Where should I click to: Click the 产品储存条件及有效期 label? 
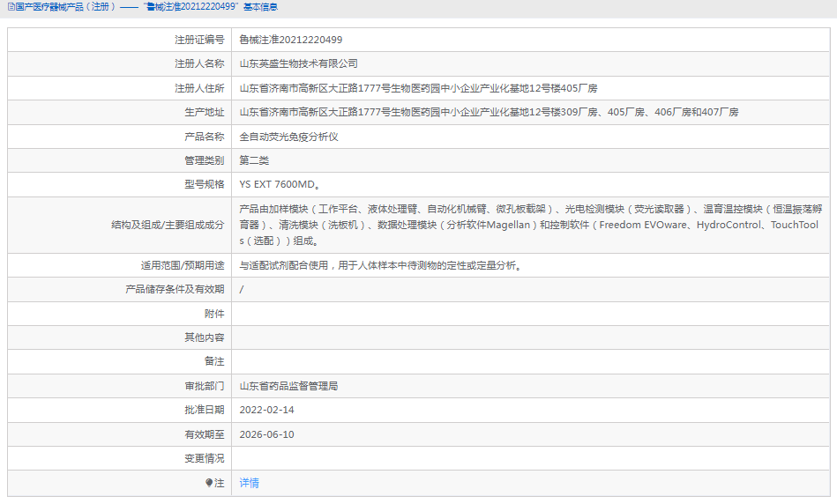pos(176,289)
